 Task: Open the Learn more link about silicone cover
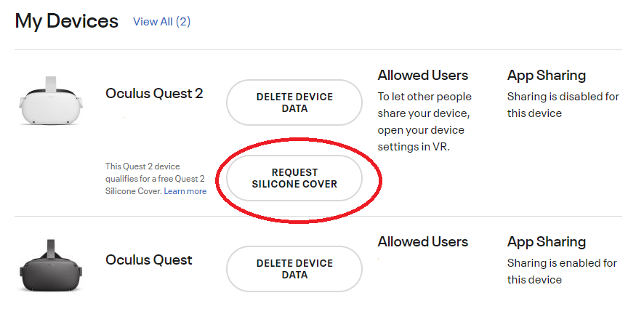185,191
